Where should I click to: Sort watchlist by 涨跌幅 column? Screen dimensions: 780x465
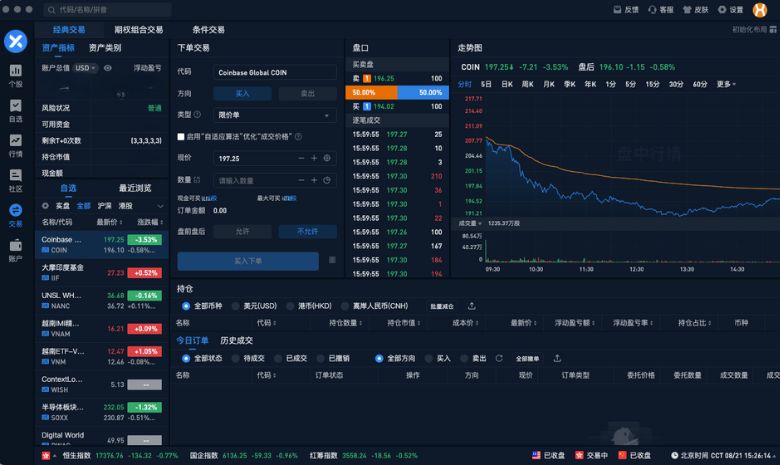150,222
